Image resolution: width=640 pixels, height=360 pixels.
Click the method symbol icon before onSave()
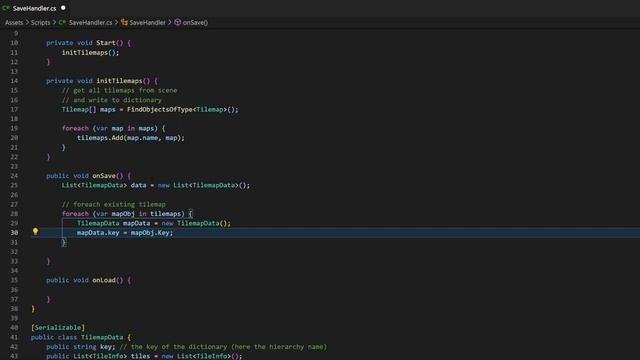[x=178, y=22]
